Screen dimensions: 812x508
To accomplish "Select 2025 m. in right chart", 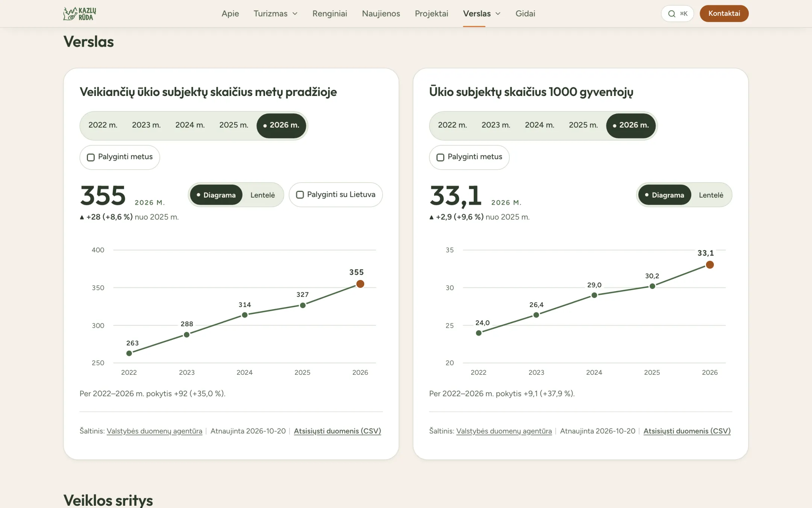I will [583, 125].
